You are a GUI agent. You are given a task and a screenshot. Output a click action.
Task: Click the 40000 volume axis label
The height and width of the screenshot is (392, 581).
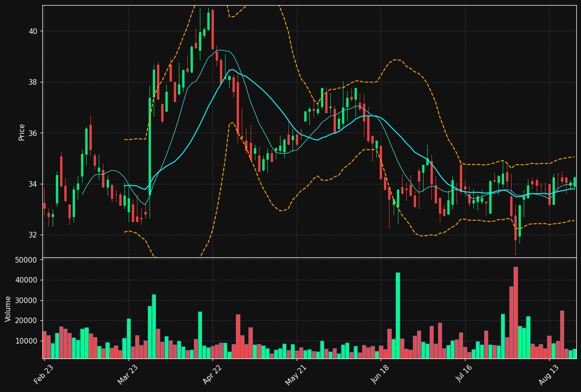point(27,280)
